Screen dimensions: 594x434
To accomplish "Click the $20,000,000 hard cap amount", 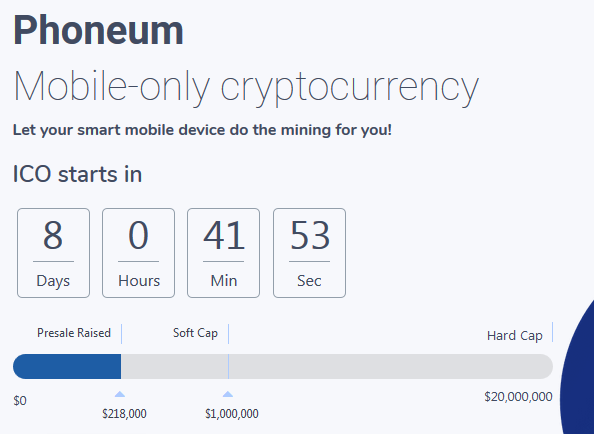I will tap(518, 397).
